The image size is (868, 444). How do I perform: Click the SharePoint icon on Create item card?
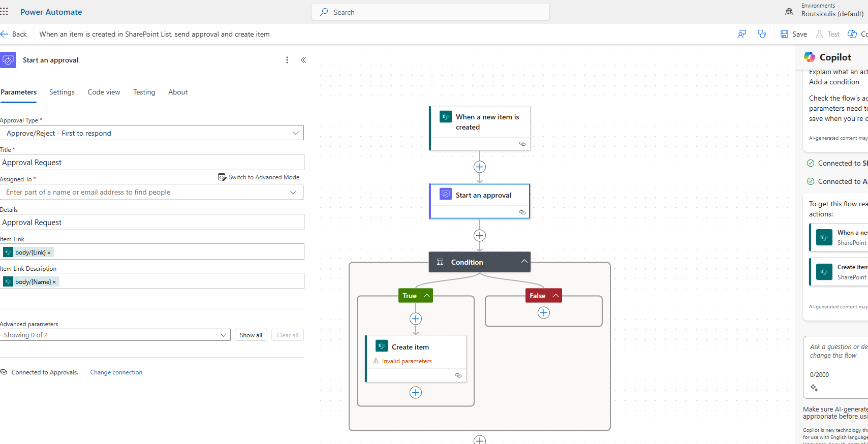click(382, 346)
